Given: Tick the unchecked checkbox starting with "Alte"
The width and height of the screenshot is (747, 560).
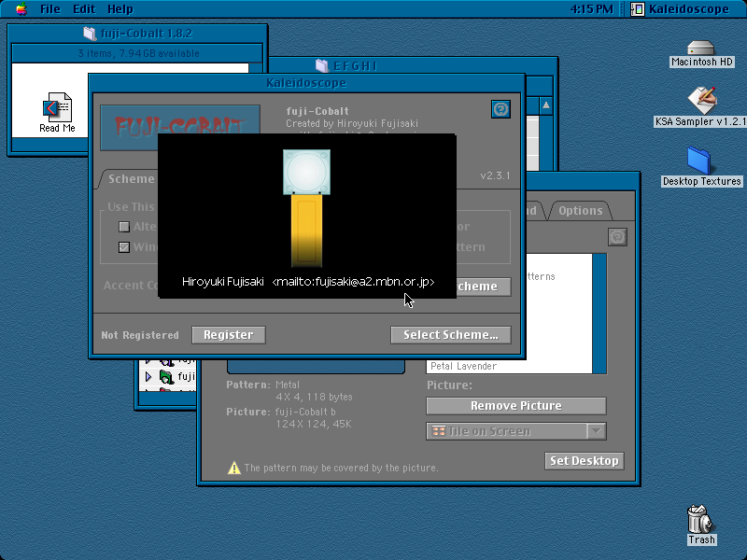Looking at the screenshot, I should tap(124, 227).
